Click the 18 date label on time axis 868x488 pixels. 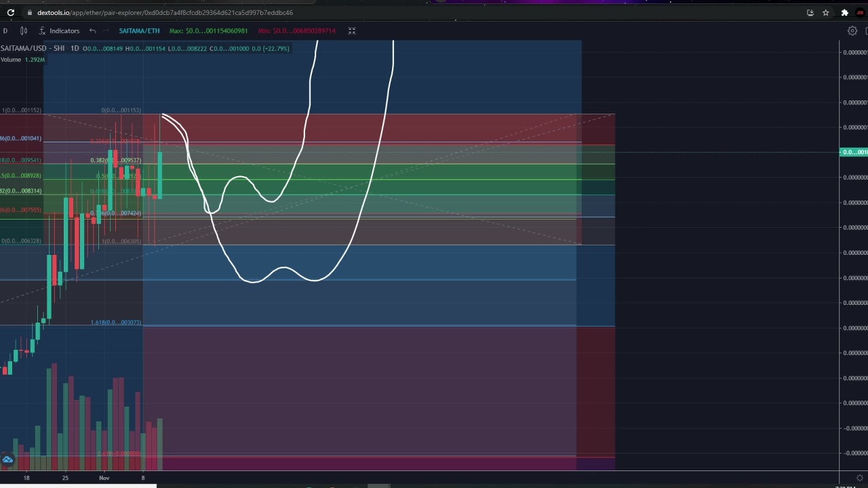click(26, 478)
